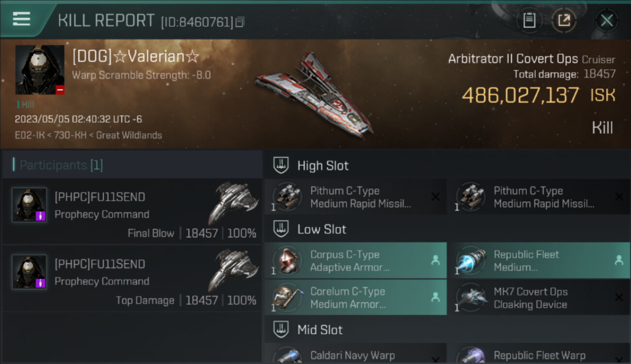This screenshot has height=364, width=631.
Task: View ☆Valerian☆ pilot portrait
Action: [40, 70]
